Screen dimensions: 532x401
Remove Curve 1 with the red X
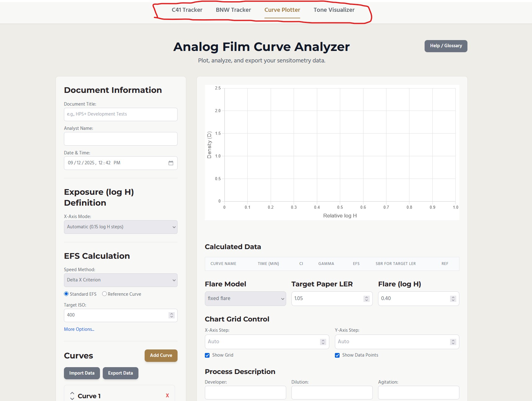pyautogui.click(x=167, y=395)
